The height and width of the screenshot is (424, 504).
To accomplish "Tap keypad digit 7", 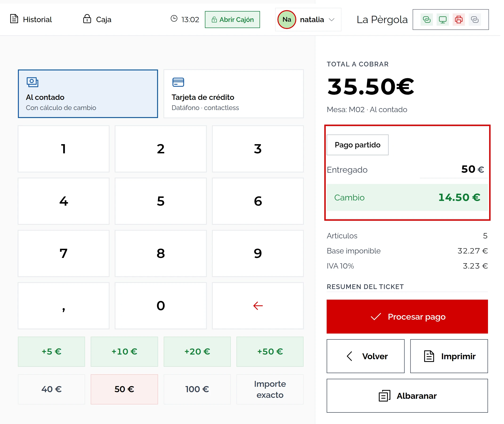I will (64, 254).
